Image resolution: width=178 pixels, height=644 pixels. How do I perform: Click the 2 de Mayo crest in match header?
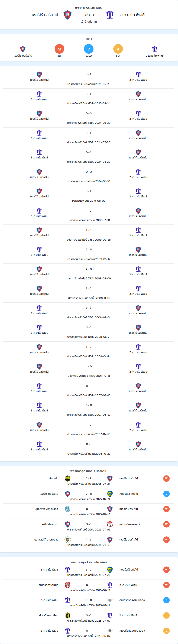pyautogui.click(x=110, y=15)
